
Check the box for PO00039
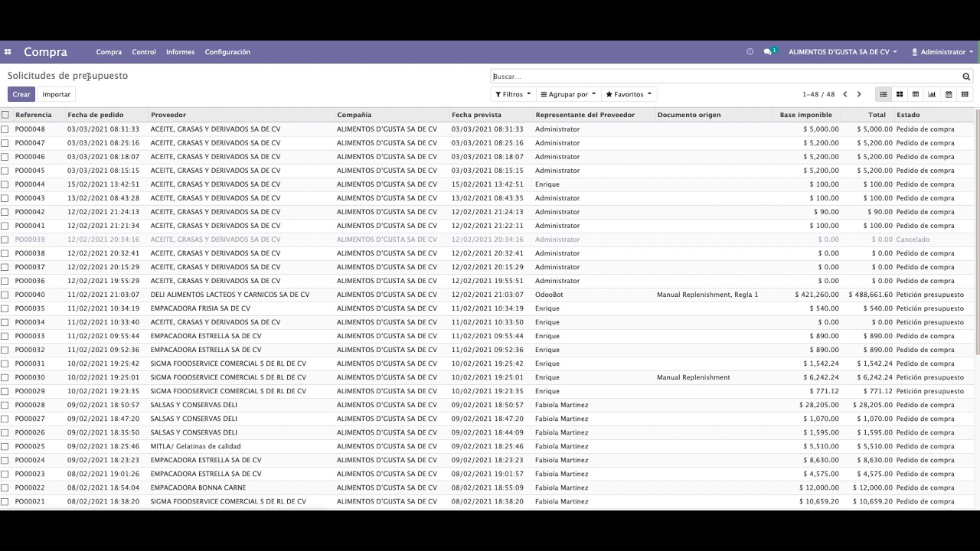pos(5,240)
